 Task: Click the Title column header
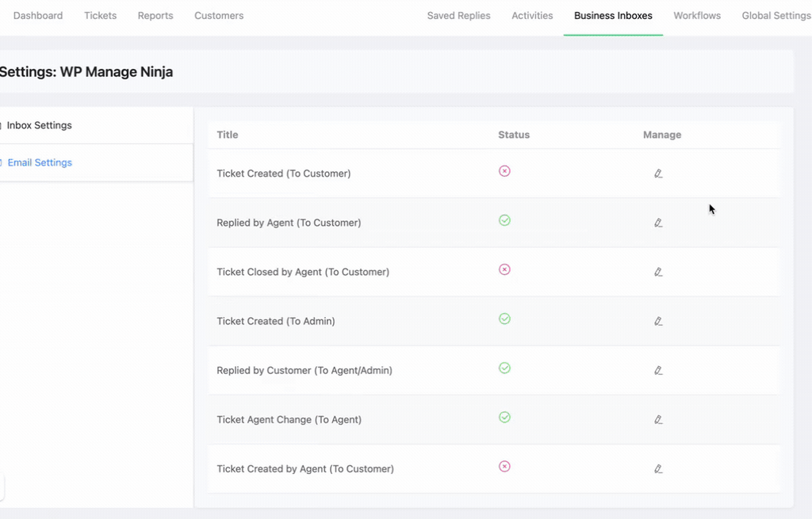(228, 135)
